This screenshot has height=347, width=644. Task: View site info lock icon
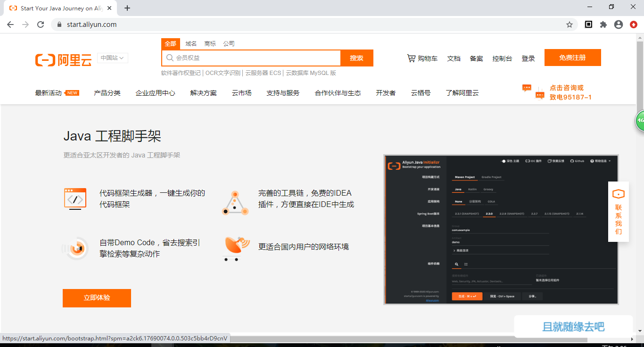click(x=59, y=25)
